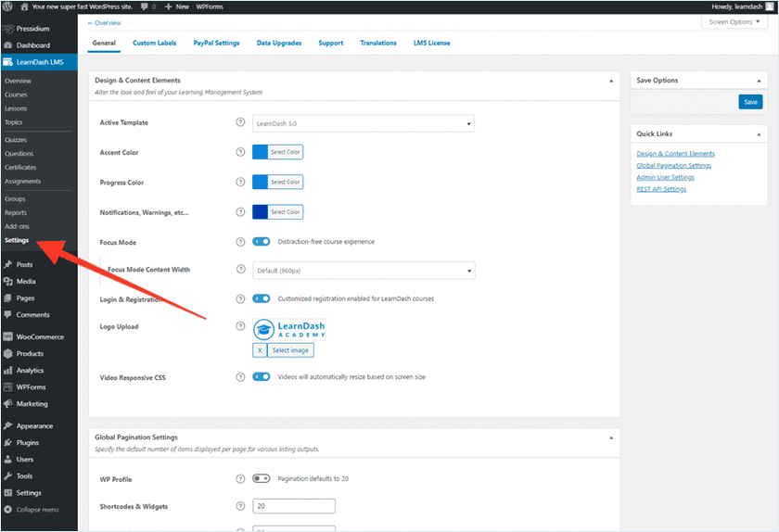Disable the Login & Registration toggle
Image resolution: width=779 pixels, height=532 pixels.
pyautogui.click(x=262, y=298)
